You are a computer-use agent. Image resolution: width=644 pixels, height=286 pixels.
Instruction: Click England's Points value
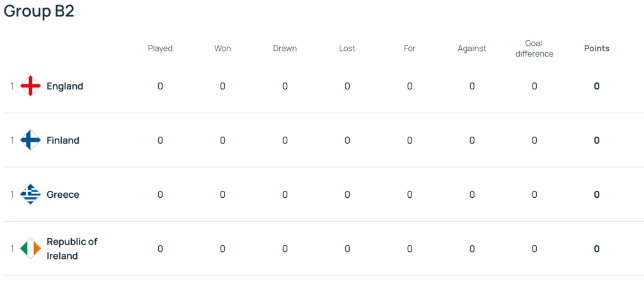pos(597,86)
